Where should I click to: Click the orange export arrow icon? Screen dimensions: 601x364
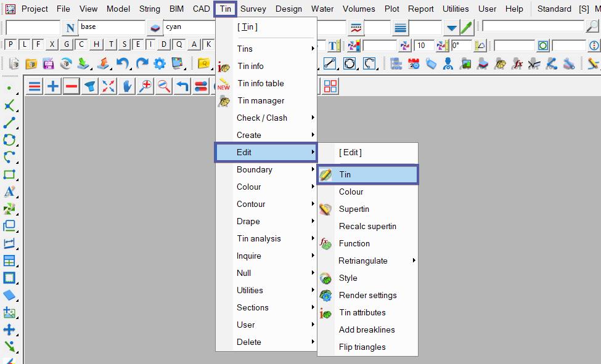[x=103, y=63]
